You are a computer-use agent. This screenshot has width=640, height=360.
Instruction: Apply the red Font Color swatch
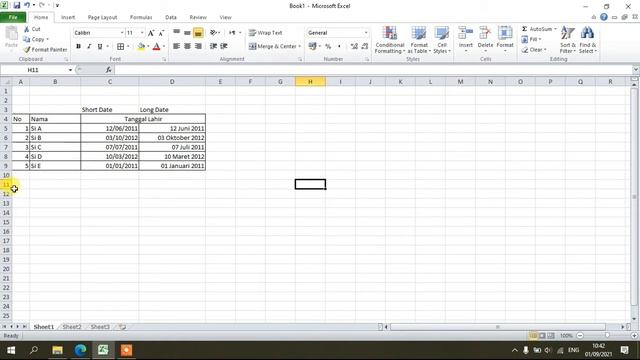pos(156,47)
